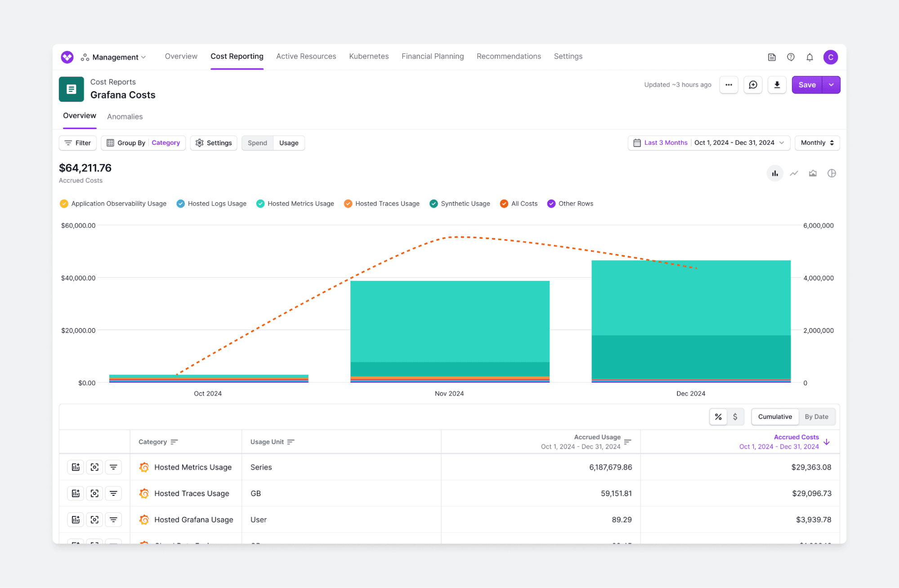Expand the Save button dropdown arrow

click(831, 85)
